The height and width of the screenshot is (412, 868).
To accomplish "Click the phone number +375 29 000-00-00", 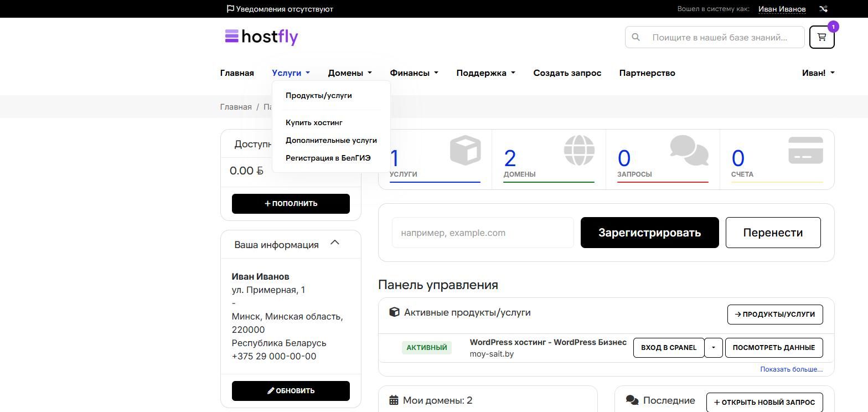I will coord(274,356).
